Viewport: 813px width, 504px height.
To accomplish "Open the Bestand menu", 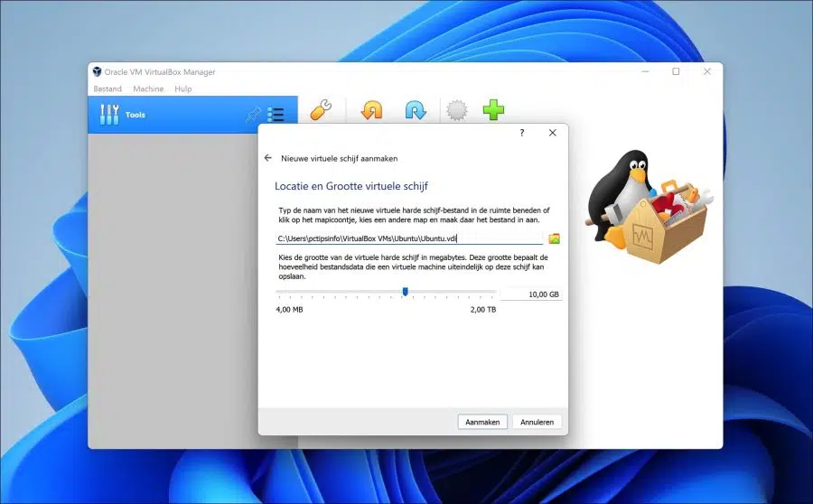I will 107,89.
